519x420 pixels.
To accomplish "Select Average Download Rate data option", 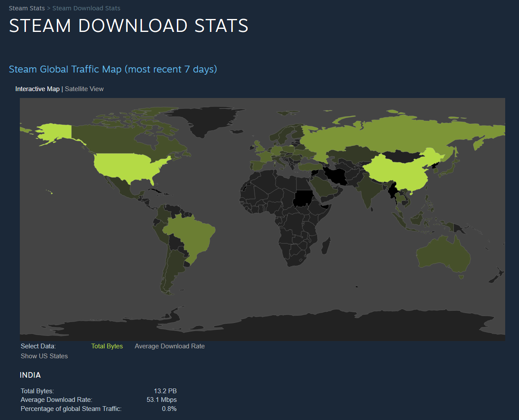I will point(170,346).
